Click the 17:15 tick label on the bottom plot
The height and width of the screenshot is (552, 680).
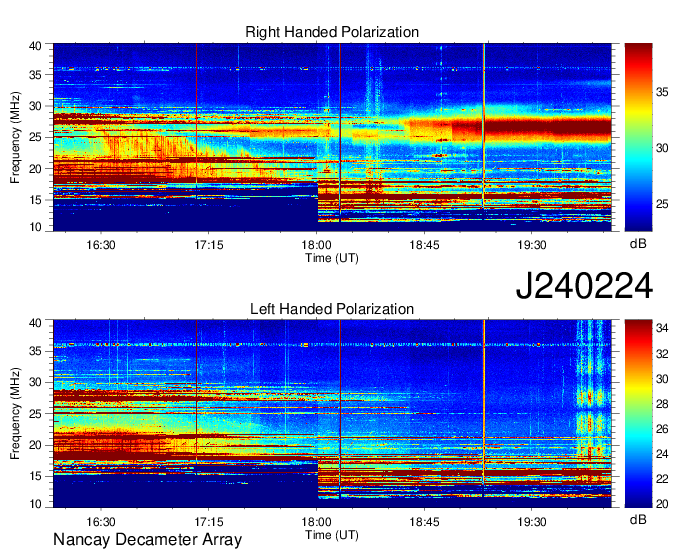click(x=209, y=521)
